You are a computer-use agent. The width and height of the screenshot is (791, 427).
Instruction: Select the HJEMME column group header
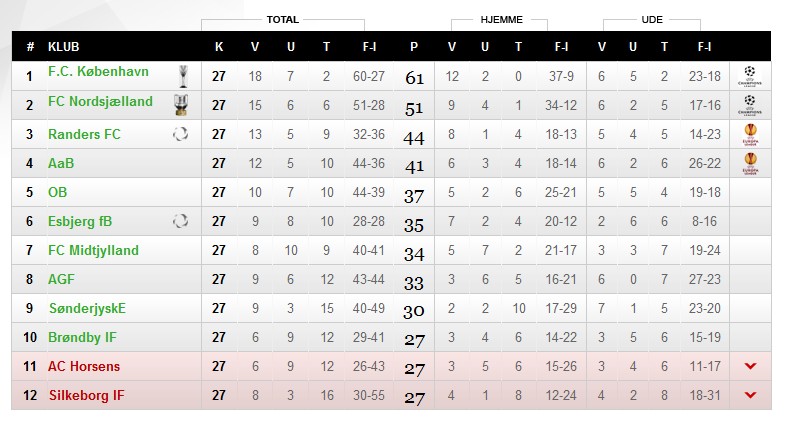(501, 20)
